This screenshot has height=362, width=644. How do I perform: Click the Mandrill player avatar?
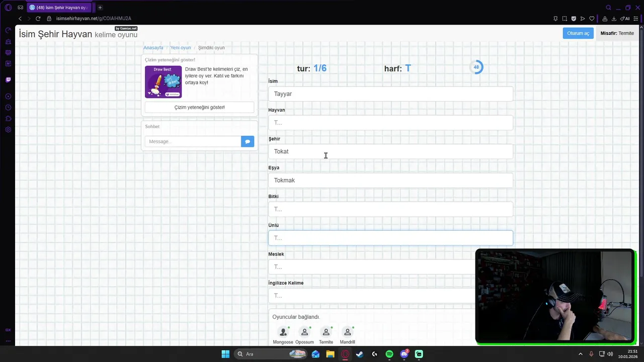tap(347, 332)
